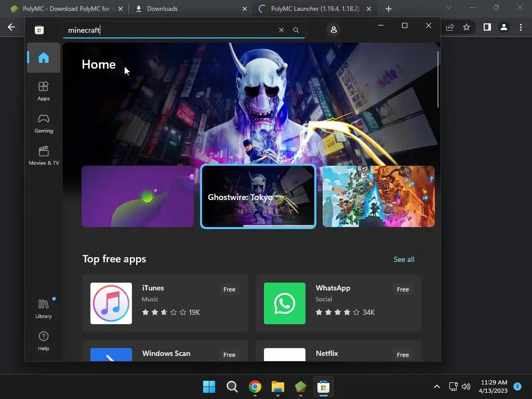
Task: Open the Apps section in sidebar
Action: coord(44,91)
